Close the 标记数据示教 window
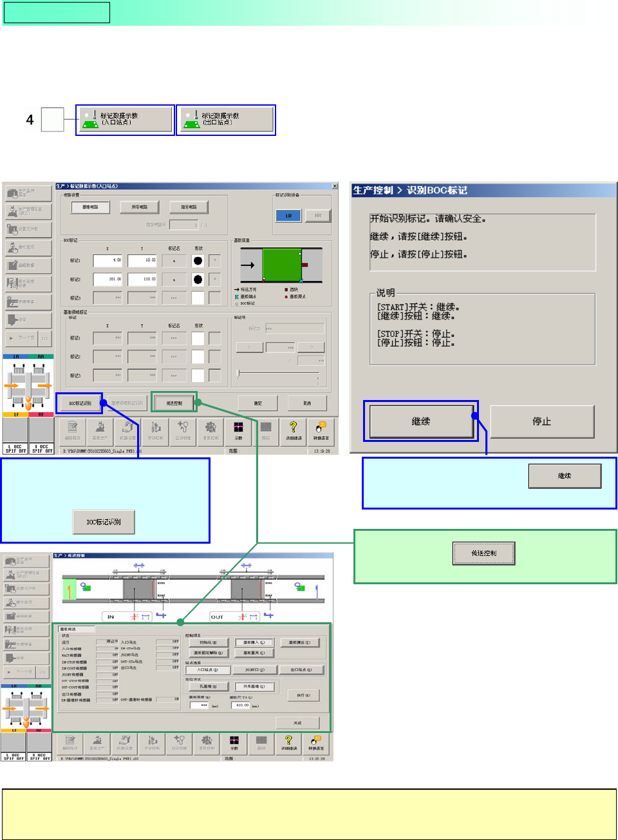This screenshot has height=840, width=618. (334, 186)
